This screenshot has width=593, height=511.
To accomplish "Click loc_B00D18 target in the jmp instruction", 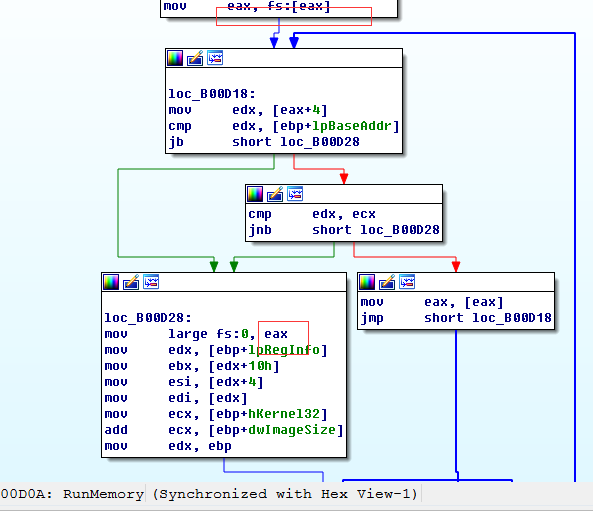I will click(512, 318).
